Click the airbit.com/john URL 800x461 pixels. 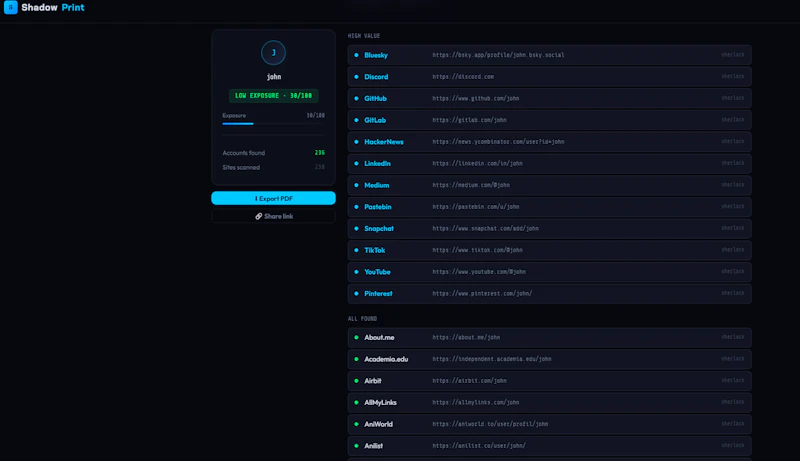(x=469, y=381)
